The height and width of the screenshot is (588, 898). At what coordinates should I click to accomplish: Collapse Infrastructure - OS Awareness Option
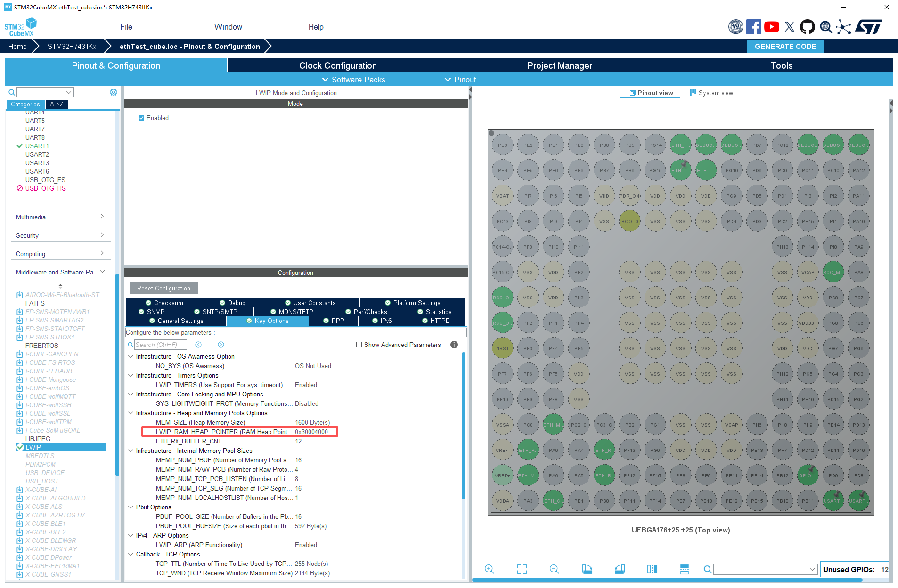click(x=131, y=356)
